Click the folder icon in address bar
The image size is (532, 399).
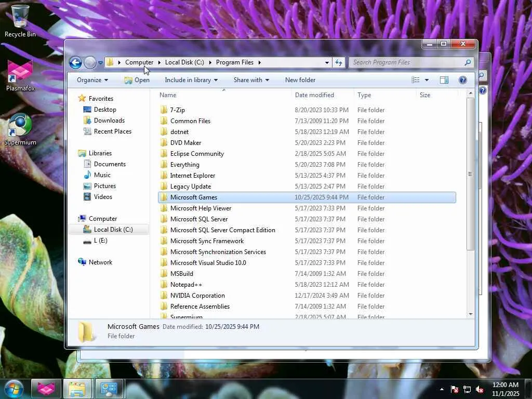[x=110, y=62]
